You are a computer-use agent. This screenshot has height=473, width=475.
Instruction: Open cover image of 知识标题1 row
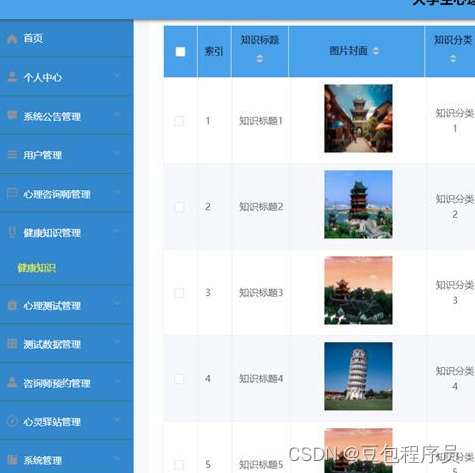click(x=358, y=118)
